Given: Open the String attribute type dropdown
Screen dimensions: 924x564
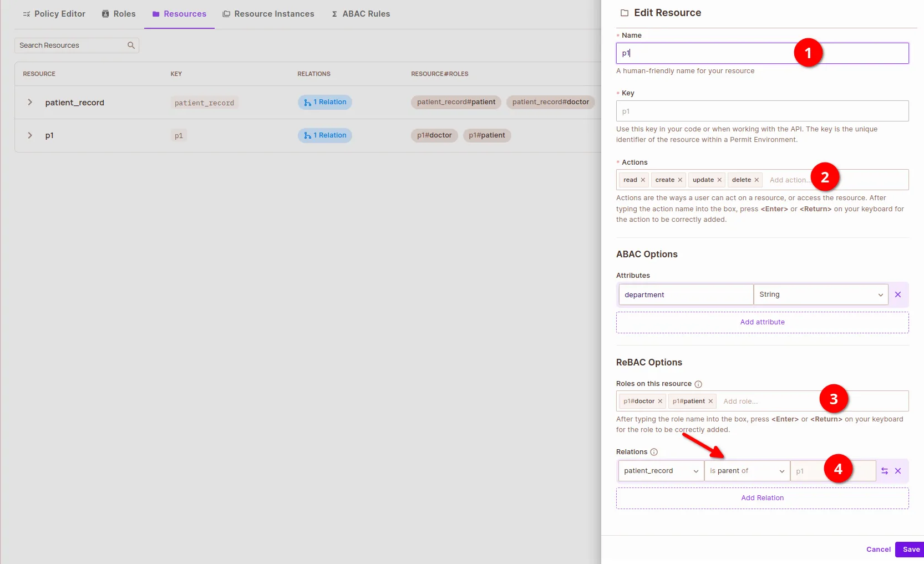Looking at the screenshot, I should (x=820, y=294).
